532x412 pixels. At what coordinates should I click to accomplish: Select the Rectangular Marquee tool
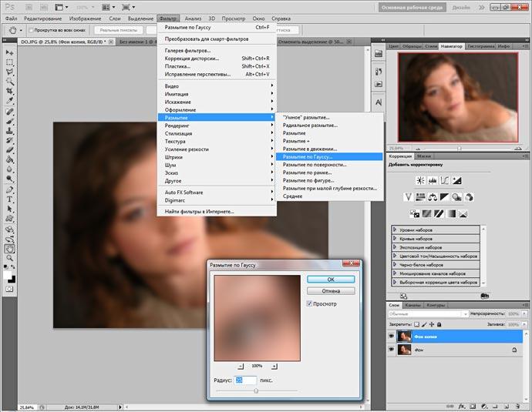(9, 62)
